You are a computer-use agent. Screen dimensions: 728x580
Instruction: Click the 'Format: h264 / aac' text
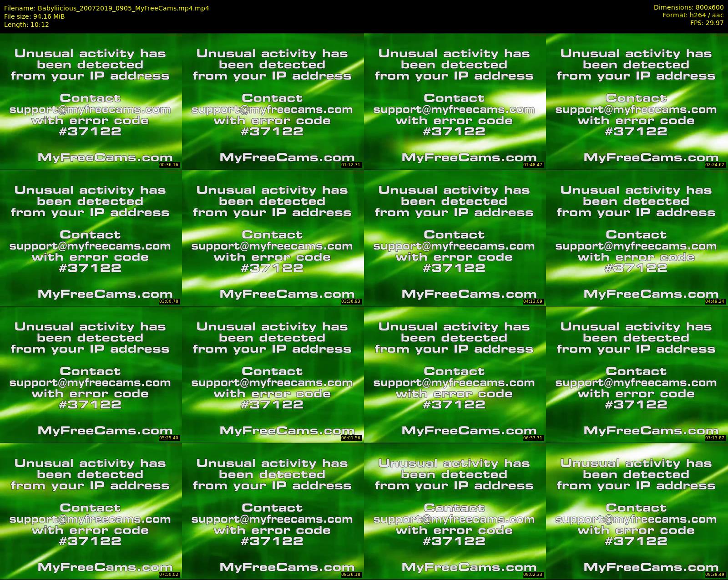coord(693,15)
